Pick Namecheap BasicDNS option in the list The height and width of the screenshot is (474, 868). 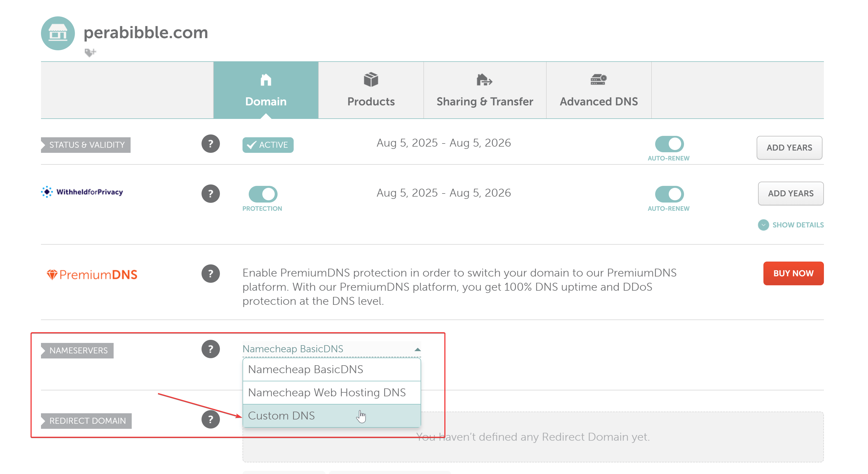332,369
